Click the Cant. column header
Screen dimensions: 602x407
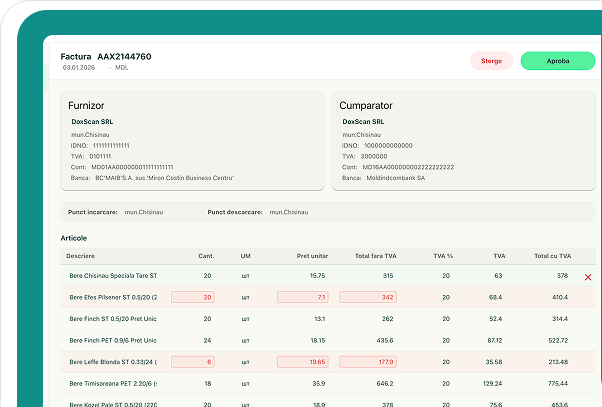(x=206, y=256)
